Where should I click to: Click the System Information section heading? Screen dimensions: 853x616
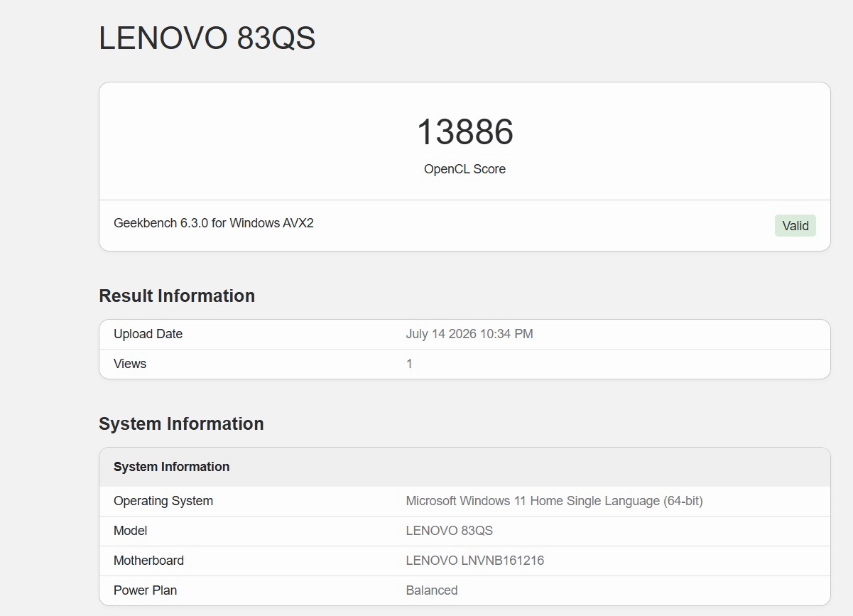point(181,423)
